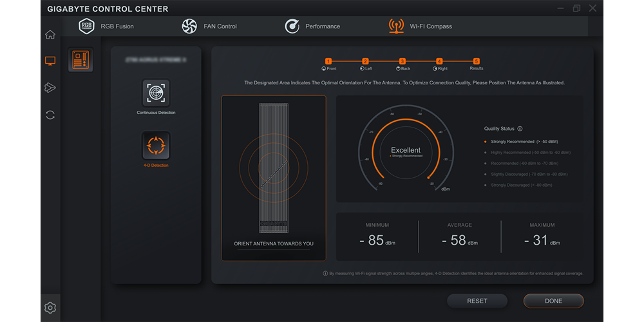Click the Quality Status heading

499,129
